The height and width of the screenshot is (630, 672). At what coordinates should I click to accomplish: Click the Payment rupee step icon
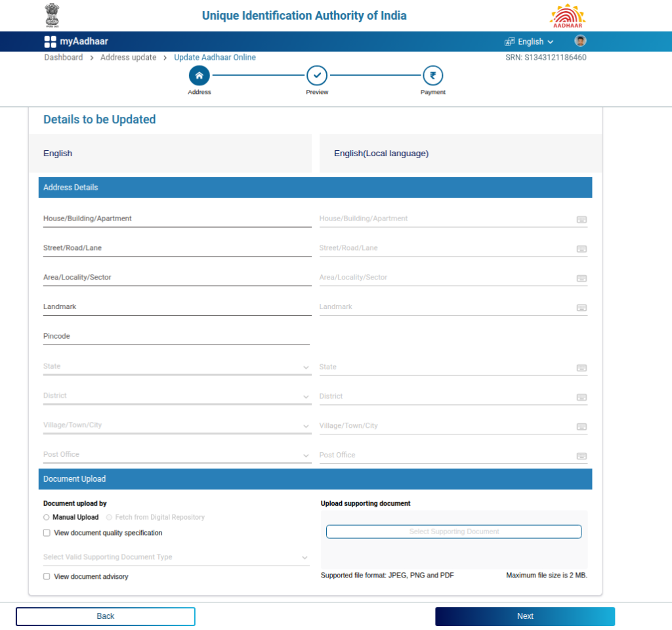(x=432, y=76)
